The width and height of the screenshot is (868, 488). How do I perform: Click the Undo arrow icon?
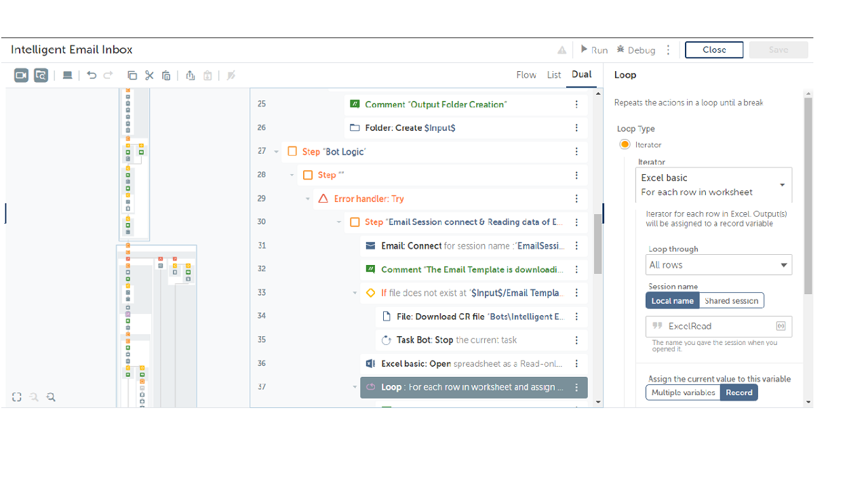(92, 75)
